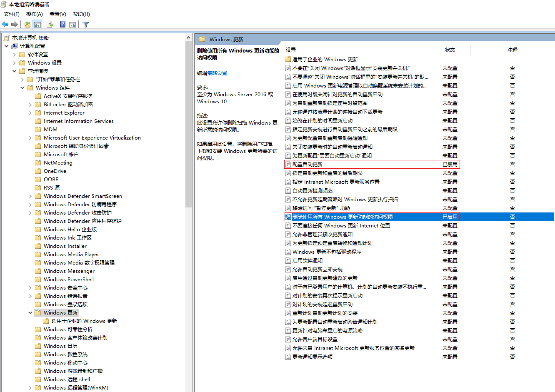Open the 文件(F) menu
This screenshot has width=555, height=392.
click(12, 14)
